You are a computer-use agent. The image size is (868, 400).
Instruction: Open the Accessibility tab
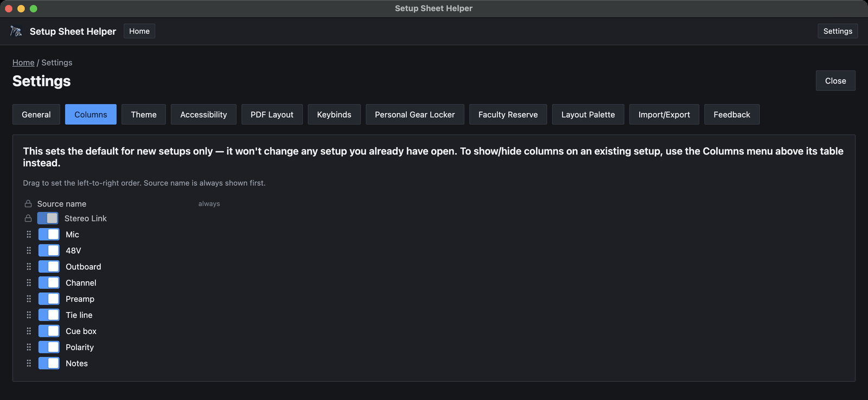click(203, 114)
